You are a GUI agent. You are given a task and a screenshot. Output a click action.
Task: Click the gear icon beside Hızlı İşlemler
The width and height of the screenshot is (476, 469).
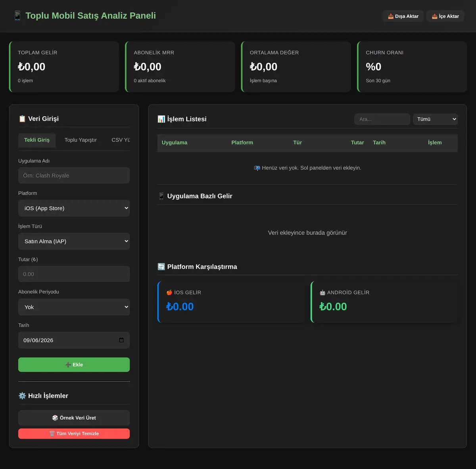[22, 396]
